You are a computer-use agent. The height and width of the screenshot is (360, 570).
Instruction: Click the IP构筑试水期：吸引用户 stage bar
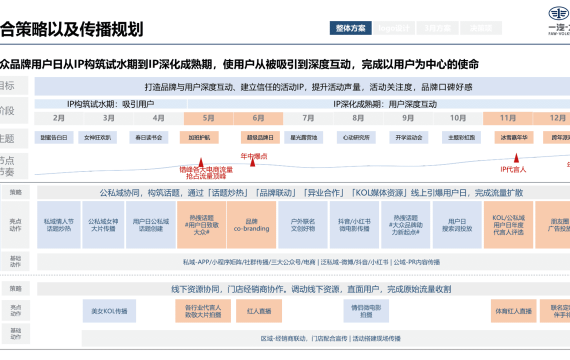[x=111, y=104]
